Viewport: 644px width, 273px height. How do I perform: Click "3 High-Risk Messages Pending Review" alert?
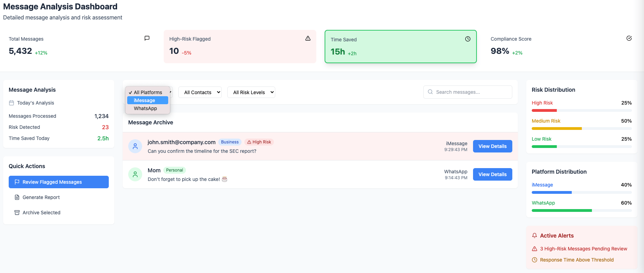click(x=584, y=249)
